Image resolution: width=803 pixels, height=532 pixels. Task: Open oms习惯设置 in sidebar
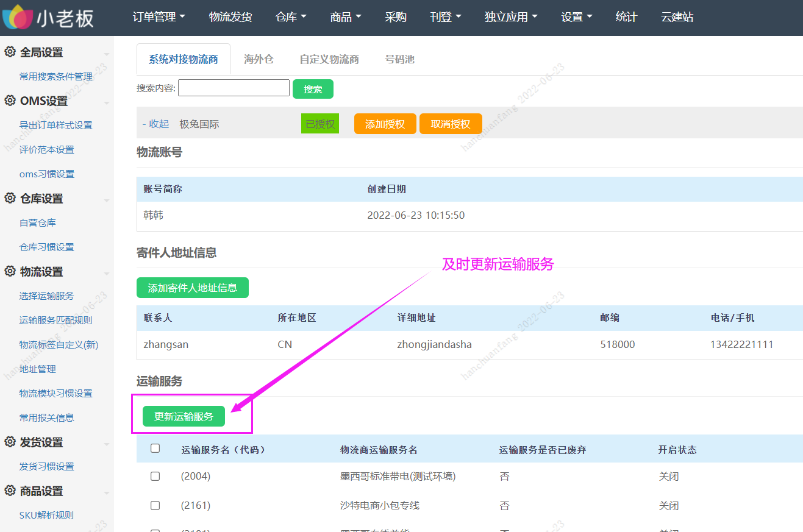47,174
